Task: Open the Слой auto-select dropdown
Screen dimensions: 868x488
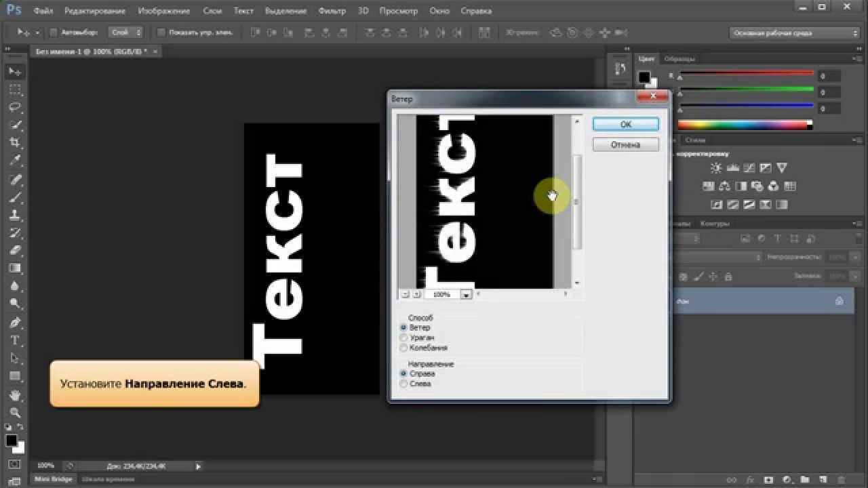Action: click(x=126, y=32)
